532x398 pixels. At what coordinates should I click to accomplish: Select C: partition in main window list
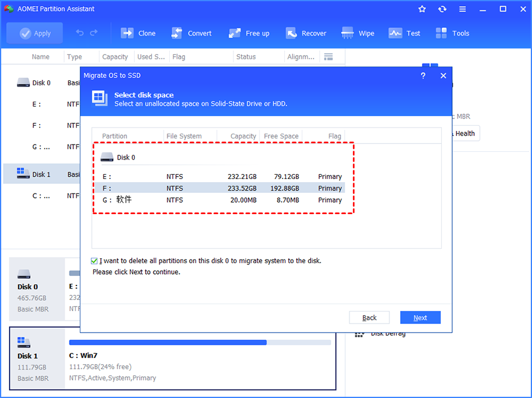click(x=41, y=196)
